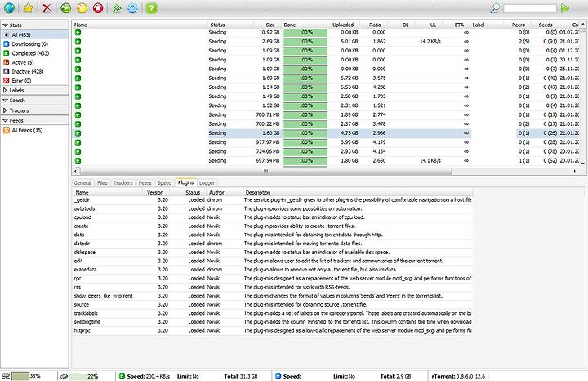The height and width of the screenshot is (381, 588).
Task: Open help with the green question-mark icon
Action: [x=152, y=8]
